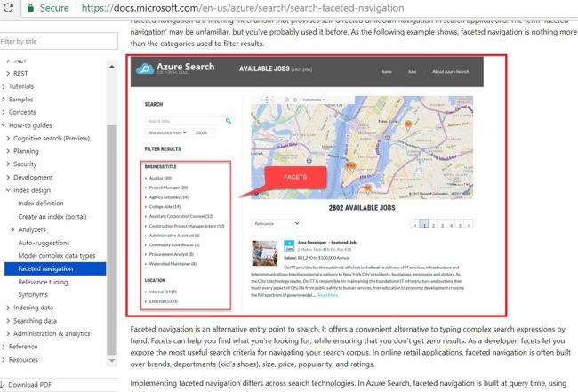This screenshot has height=392, width=578.
Task: Go to page 3 in the pagination
Action: 442,224
